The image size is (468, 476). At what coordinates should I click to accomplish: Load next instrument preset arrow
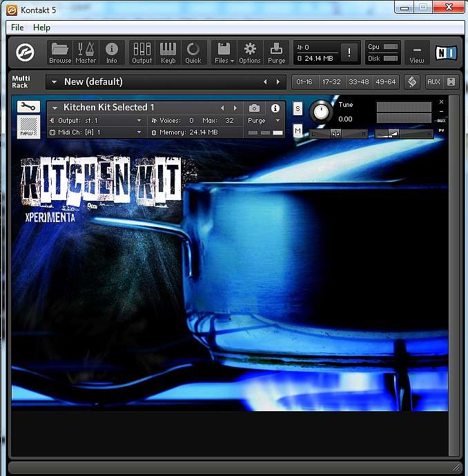click(x=235, y=108)
